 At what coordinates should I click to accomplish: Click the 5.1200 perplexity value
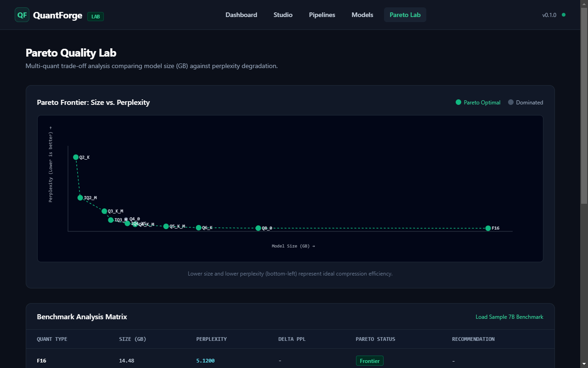pyautogui.click(x=205, y=361)
